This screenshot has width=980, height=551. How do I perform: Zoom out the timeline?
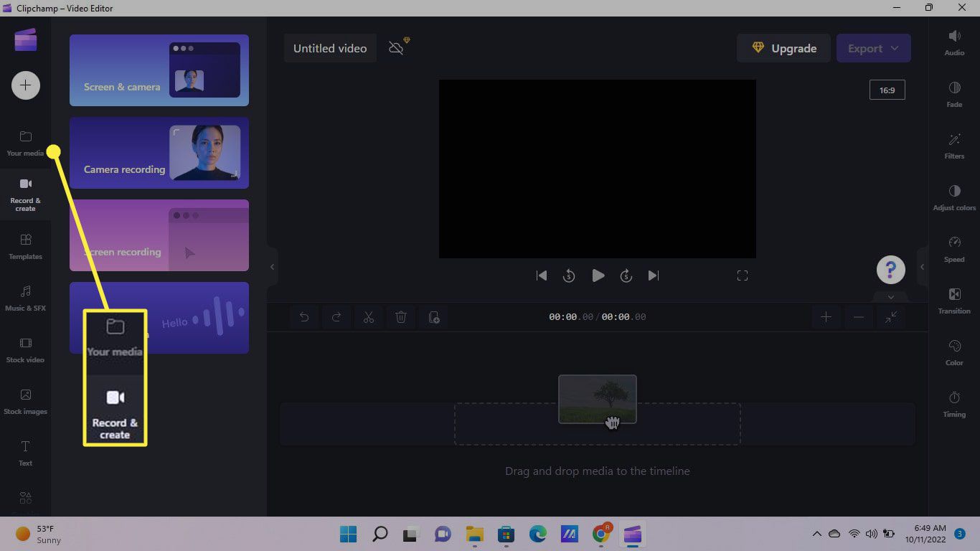pos(859,317)
